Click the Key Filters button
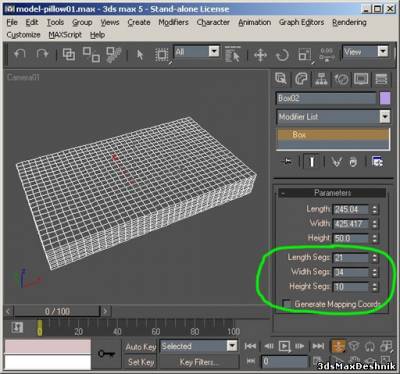The image size is (400, 374). (199, 362)
